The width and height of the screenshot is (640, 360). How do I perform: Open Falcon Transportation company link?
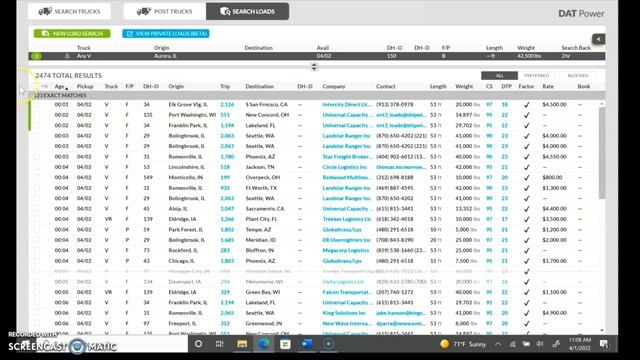(347, 292)
